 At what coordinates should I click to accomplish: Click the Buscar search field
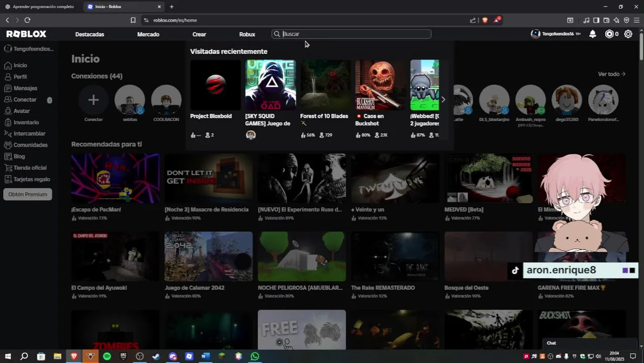[351, 34]
